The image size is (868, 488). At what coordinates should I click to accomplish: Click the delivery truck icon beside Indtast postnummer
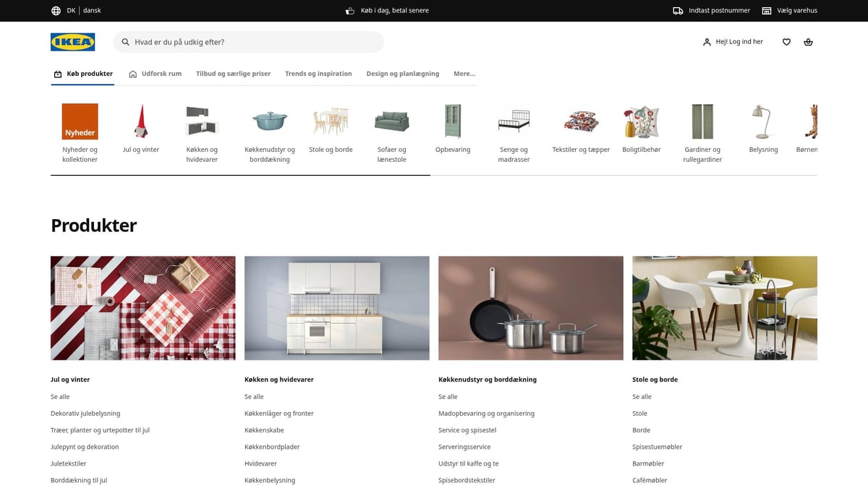click(x=678, y=10)
